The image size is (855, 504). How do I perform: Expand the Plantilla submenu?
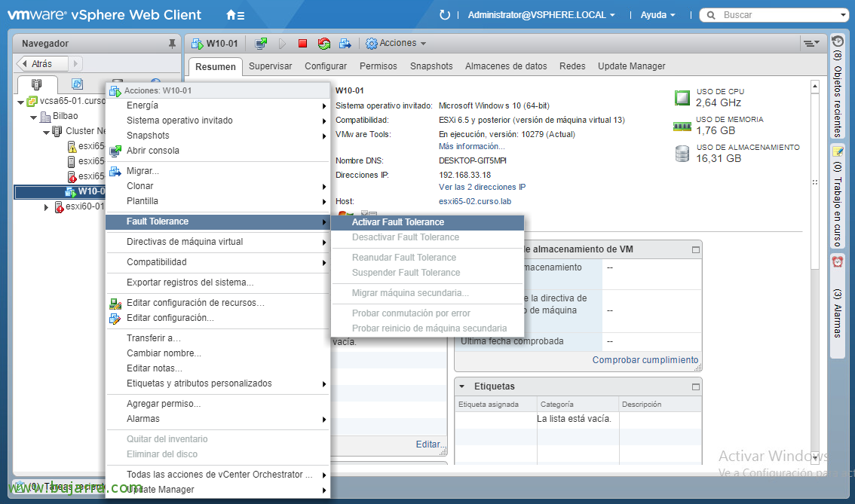pyautogui.click(x=218, y=202)
